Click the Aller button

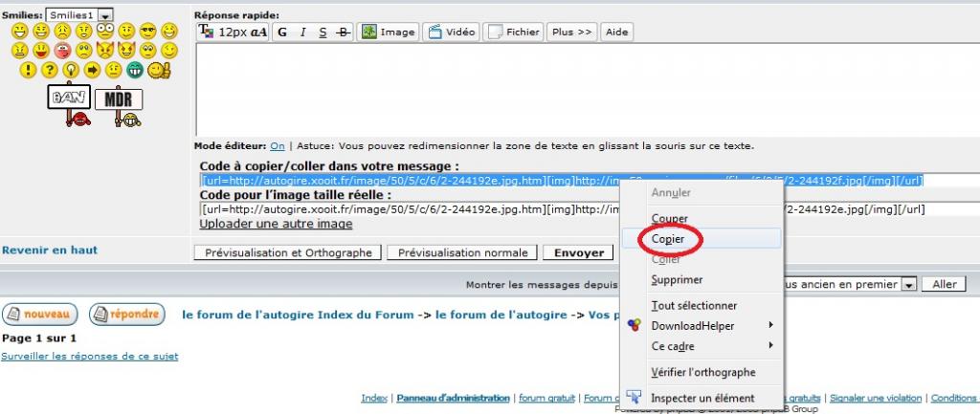pyautogui.click(x=945, y=284)
